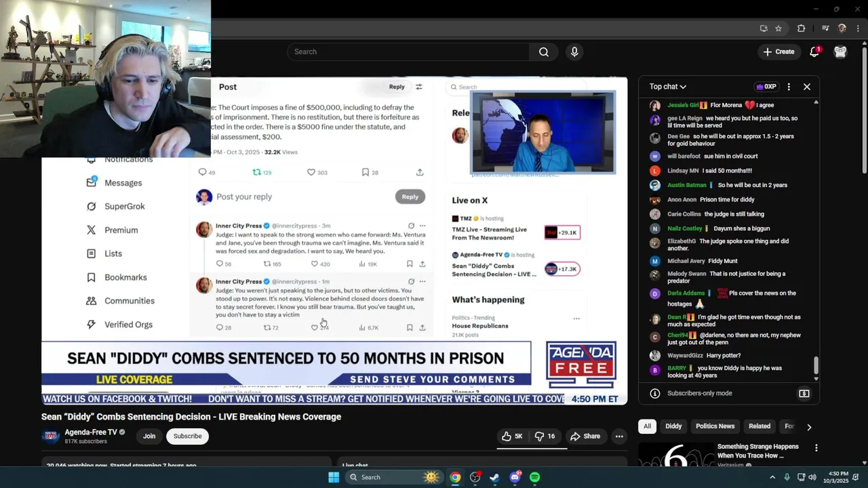
Task: Select the All filter chip
Action: [x=647, y=426]
